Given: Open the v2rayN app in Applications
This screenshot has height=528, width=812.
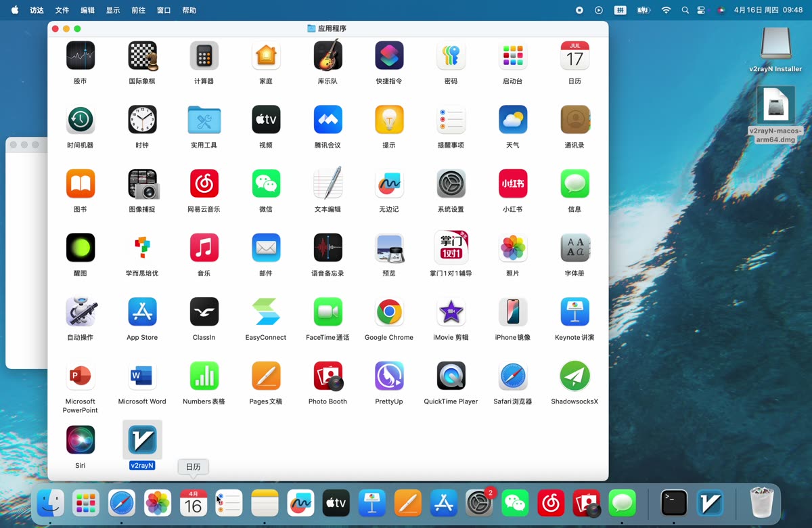Looking at the screenshot, I should 142,440.
